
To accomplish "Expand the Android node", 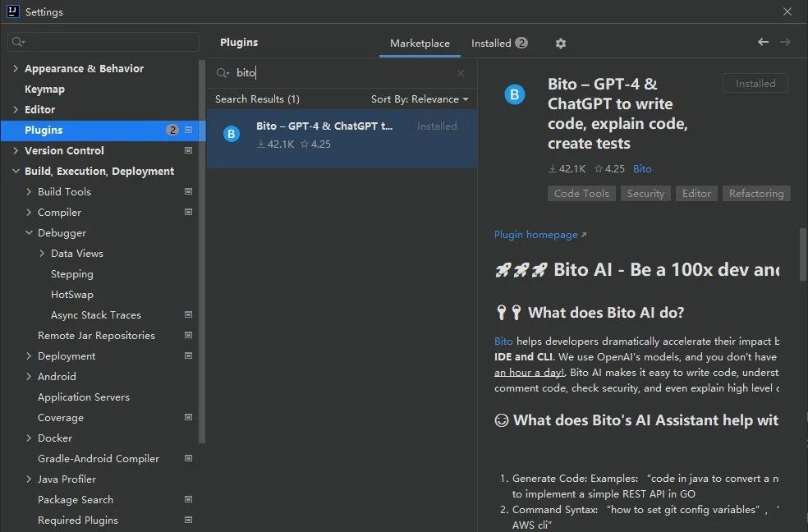I will coord(29,377).
